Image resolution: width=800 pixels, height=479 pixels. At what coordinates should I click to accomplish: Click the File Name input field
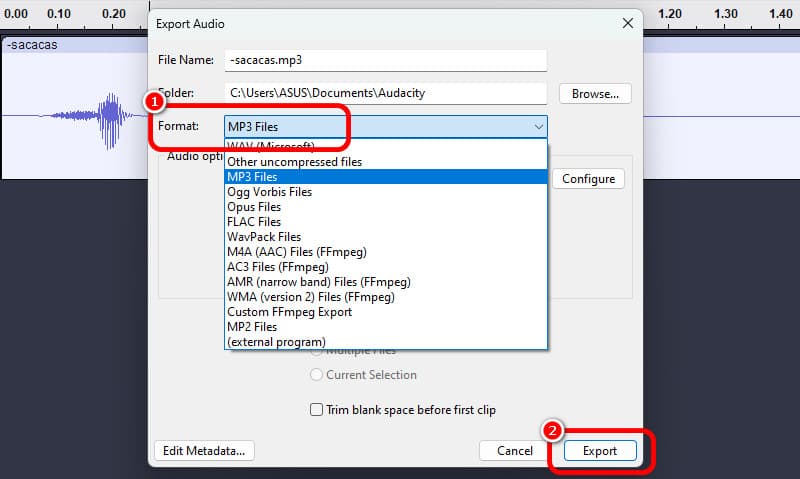point(386,60)
